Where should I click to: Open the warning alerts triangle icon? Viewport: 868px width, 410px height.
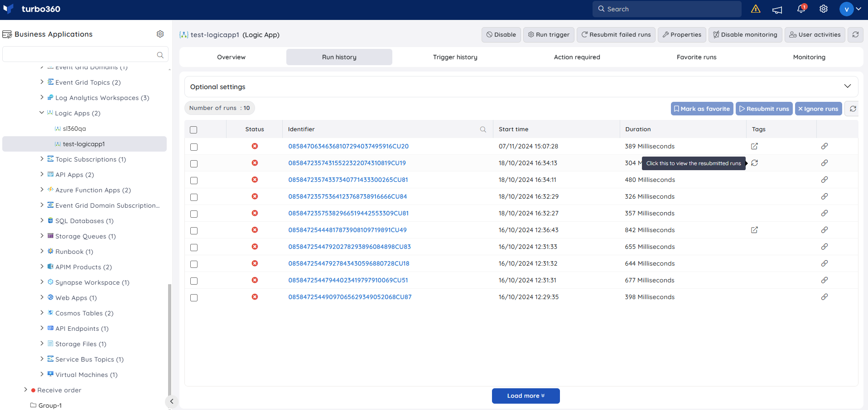coord(755,9)
